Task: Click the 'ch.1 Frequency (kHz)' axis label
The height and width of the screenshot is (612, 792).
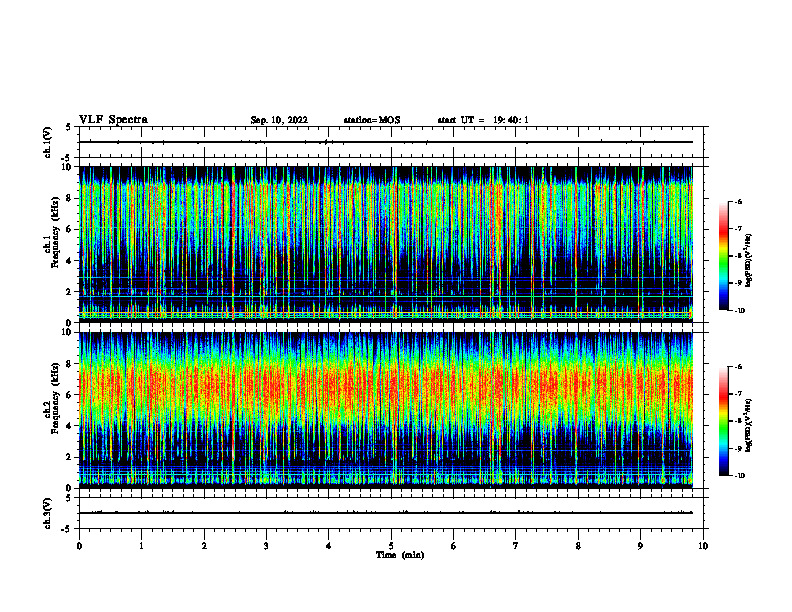Action: tap(52, 232)
